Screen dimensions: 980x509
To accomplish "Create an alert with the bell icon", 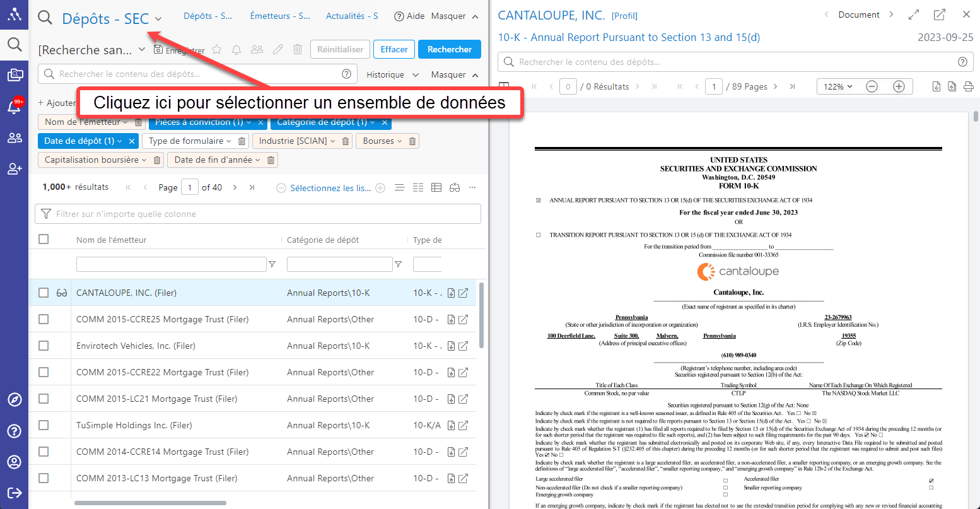I will (x=236, y=49).
